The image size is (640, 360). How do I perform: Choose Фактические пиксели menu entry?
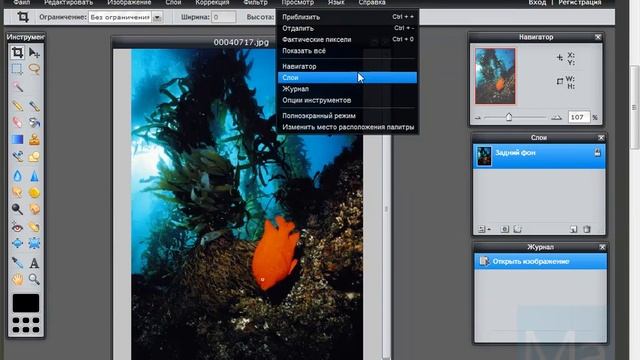pos(347,40)
